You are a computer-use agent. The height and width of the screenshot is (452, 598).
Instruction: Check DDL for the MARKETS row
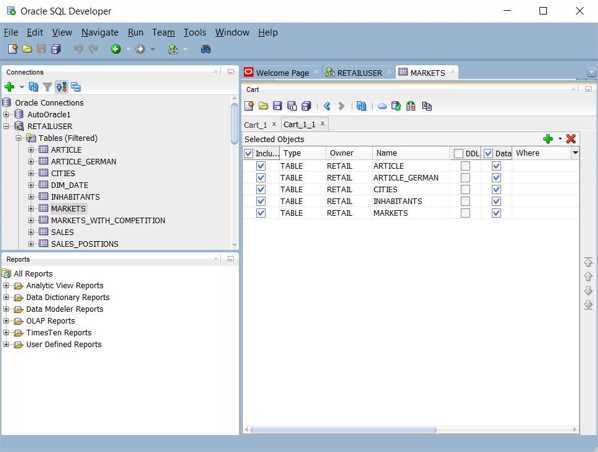point(465,213)
